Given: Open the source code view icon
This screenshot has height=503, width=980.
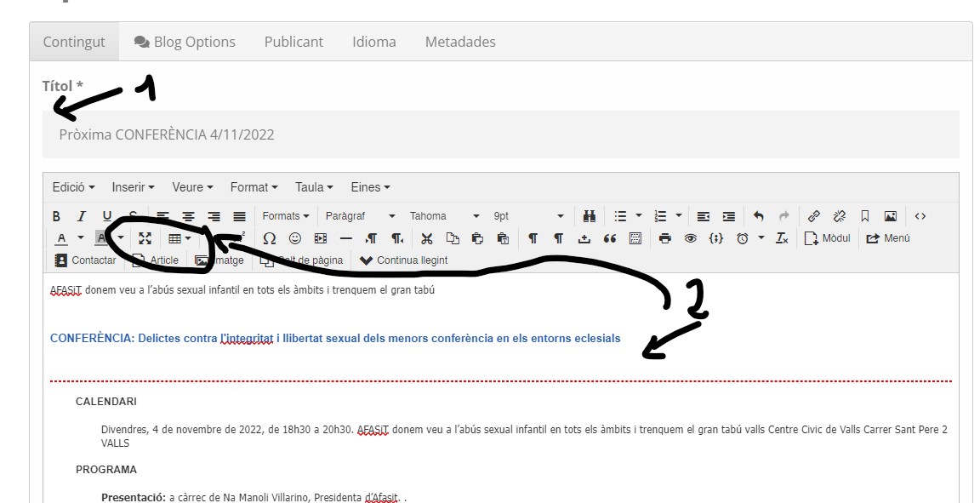Looking at the screenshot, I should pos(920,216).
